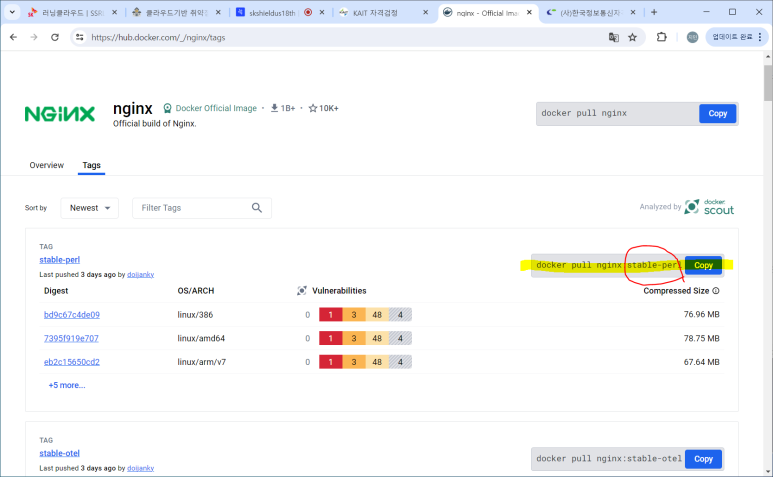The image size is (773, 477).
Task: Copy the nginx:stable-otel pull command
Action: [x=703, y=459]
